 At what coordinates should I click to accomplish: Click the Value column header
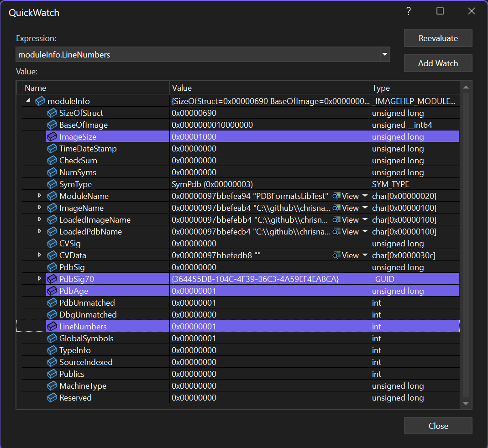pos(270,88)
